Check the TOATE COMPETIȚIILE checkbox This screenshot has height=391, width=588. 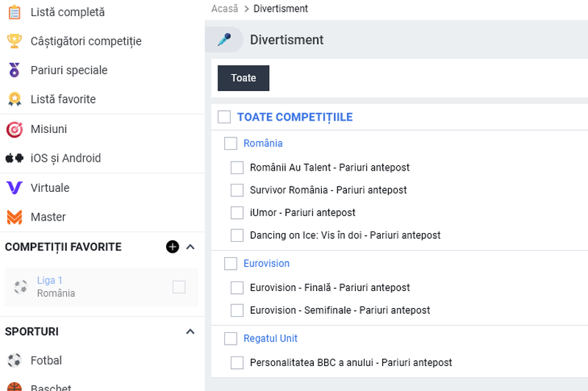(224, 117)
